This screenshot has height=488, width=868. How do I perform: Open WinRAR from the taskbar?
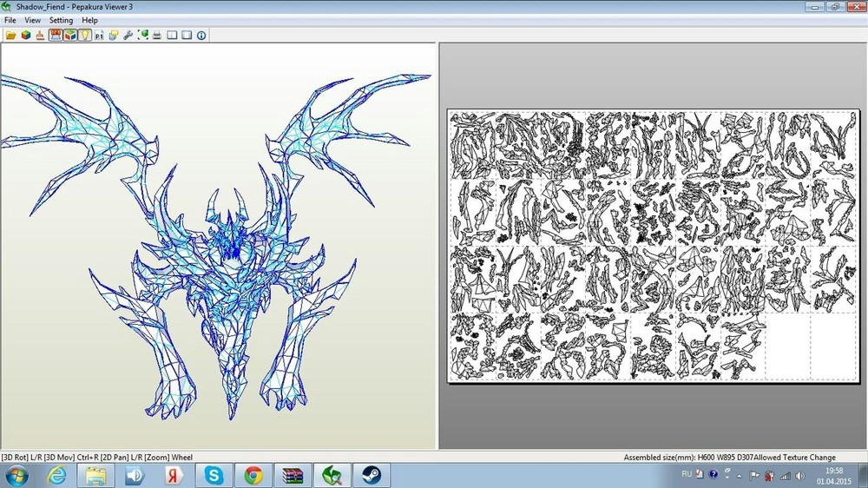(293, 475)
